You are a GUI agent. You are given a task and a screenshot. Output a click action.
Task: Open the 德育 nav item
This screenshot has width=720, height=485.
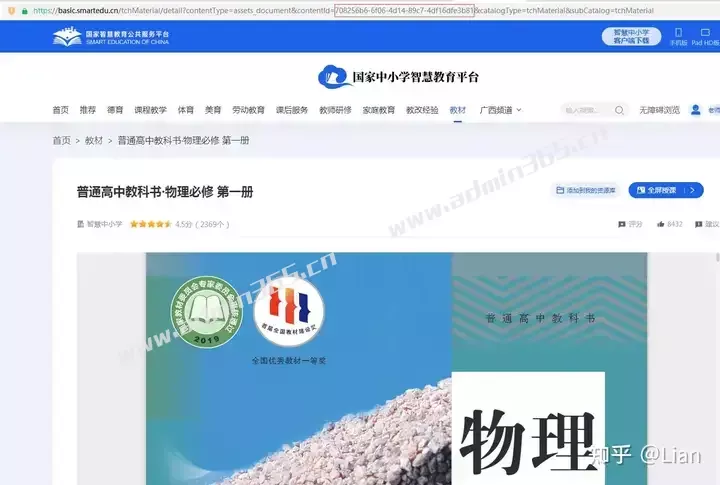click(115, 110)
